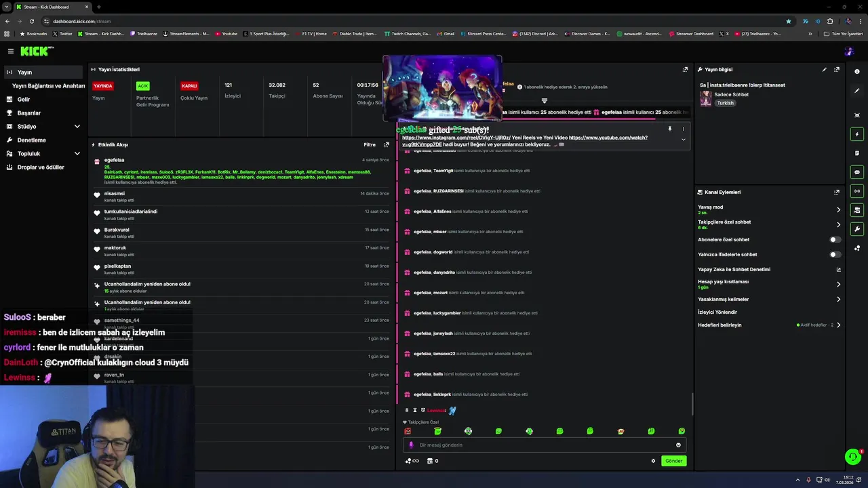Click the notes page icon in right sidebar
The width and height of the screenshot is (868, 488).
857,153
